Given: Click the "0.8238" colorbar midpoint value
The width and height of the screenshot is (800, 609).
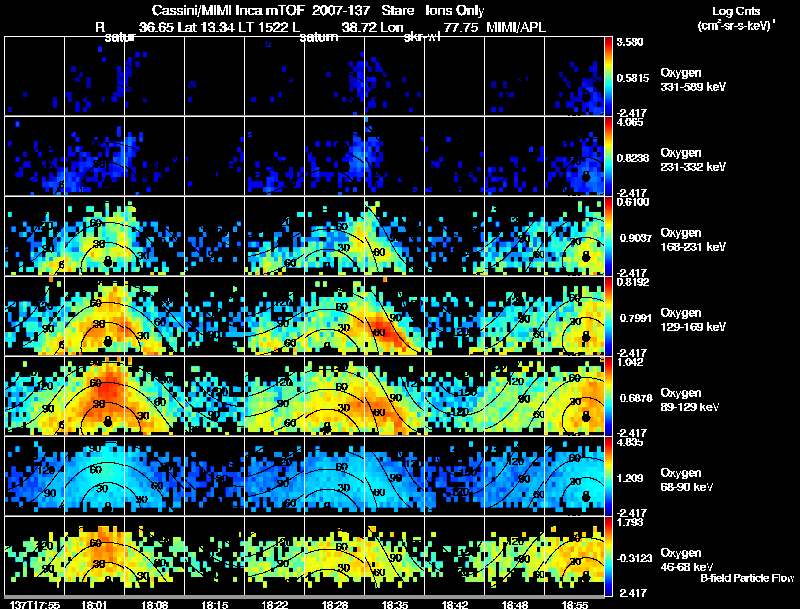Looking at the screenshot, I should [633, 158].
